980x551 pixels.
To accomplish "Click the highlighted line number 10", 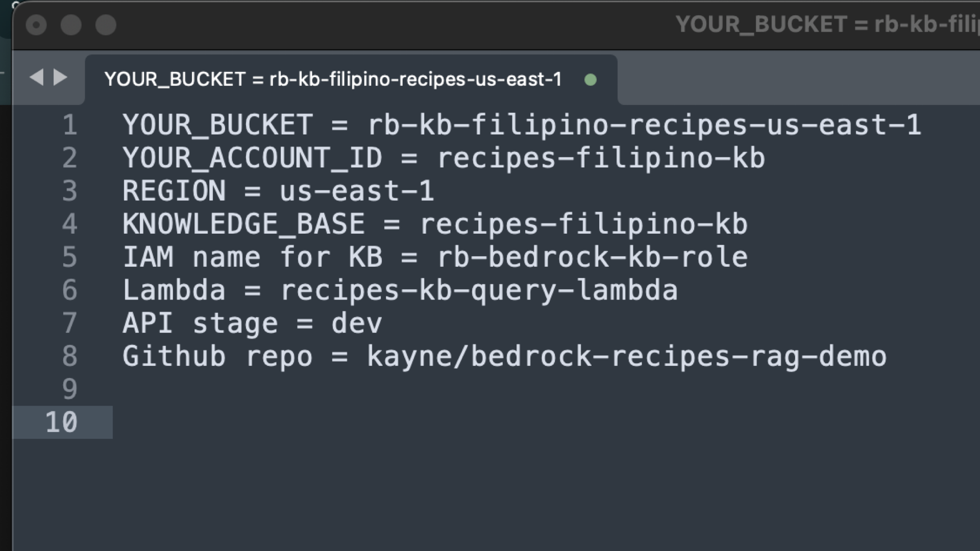I will tap(62, 422).
